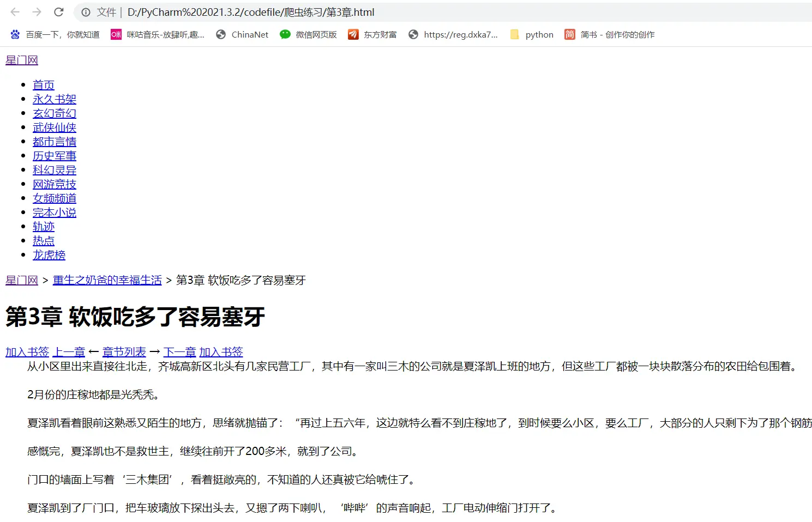
Task: Click 重生之奶爸的幸福生活 breadcrumb link
Action: 107,280
